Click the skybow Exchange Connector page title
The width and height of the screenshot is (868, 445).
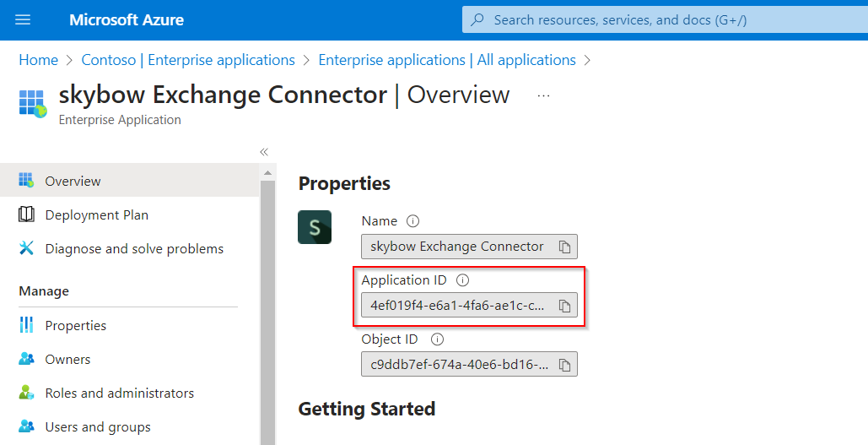point(223,95)
